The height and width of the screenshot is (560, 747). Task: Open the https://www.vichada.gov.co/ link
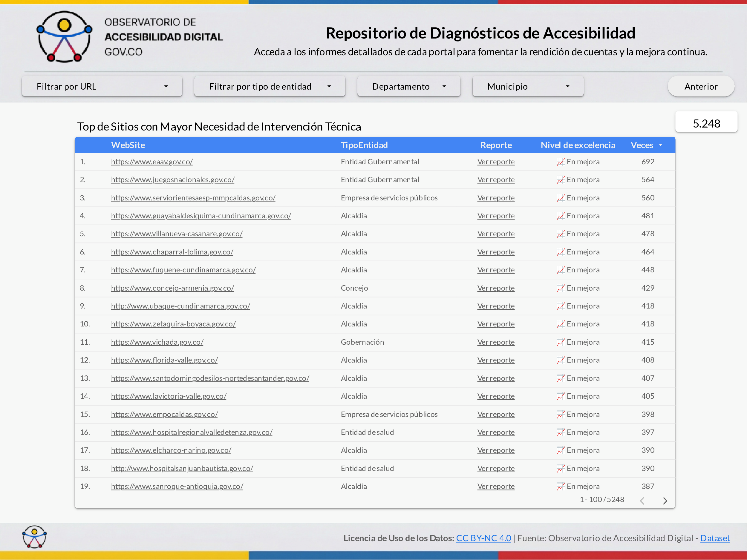point(157,342)
